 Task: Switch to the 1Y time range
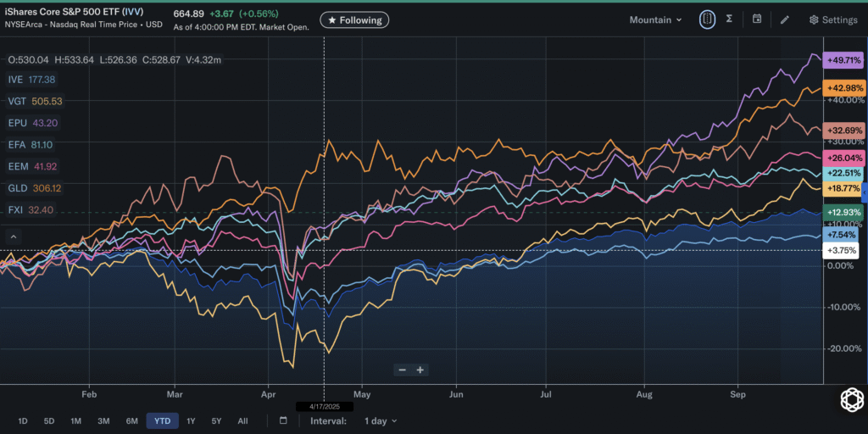pyautogui.click(x=191, y=420)
